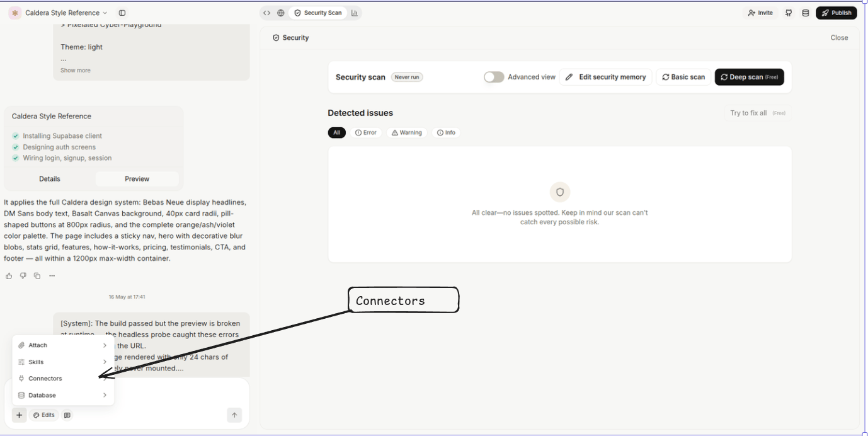Switch to the code view icon
Viewport: 868px width, 436px height.
point(267,13)
